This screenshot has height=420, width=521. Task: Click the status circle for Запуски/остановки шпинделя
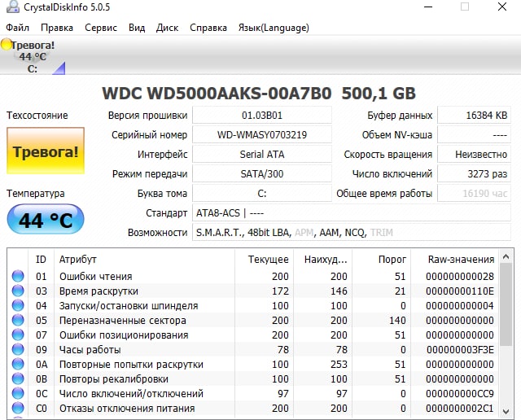point(18,305)
